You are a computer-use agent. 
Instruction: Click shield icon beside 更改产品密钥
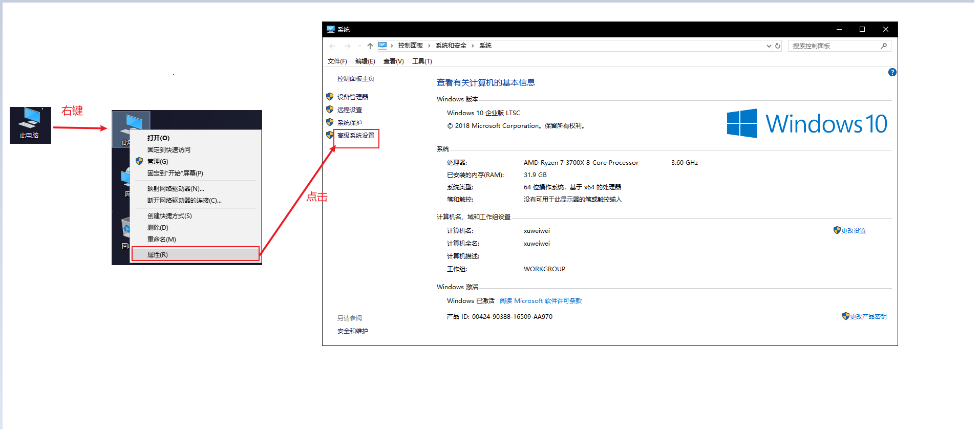tap(846, 316)
